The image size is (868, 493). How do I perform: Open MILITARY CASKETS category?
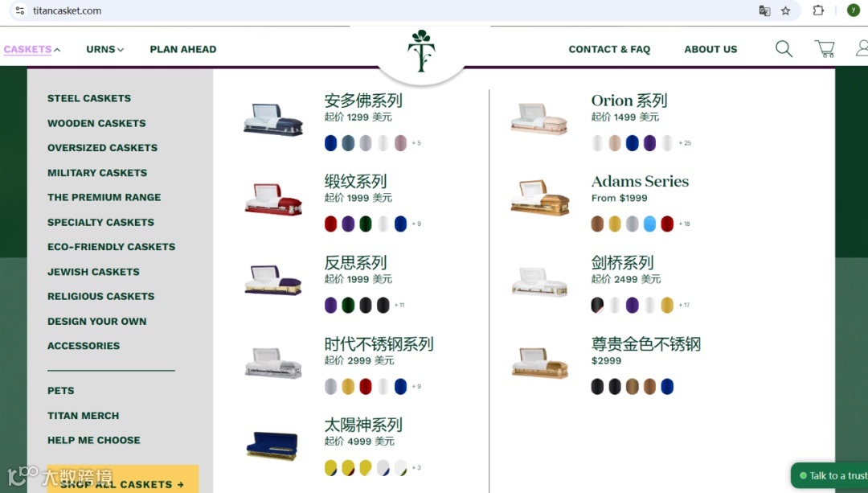point(97,173)
